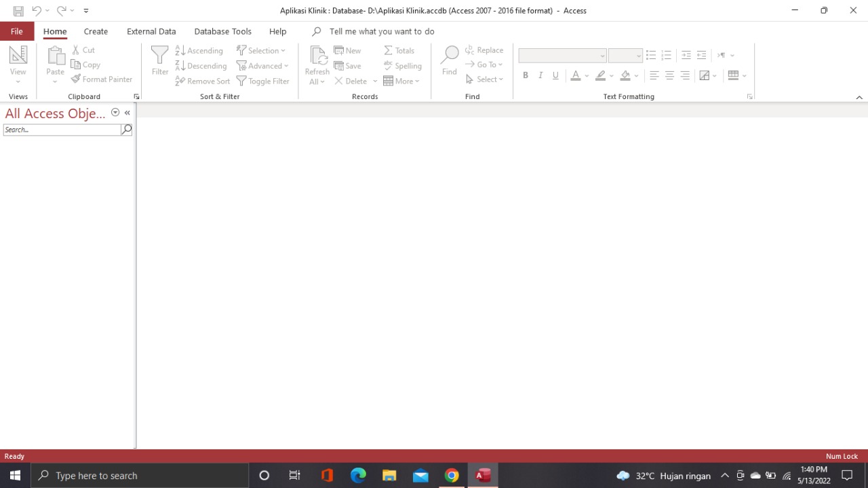The width and height of the screenshot is (868, 488).
Task: Center align text
Action: (x=669, y=75)
